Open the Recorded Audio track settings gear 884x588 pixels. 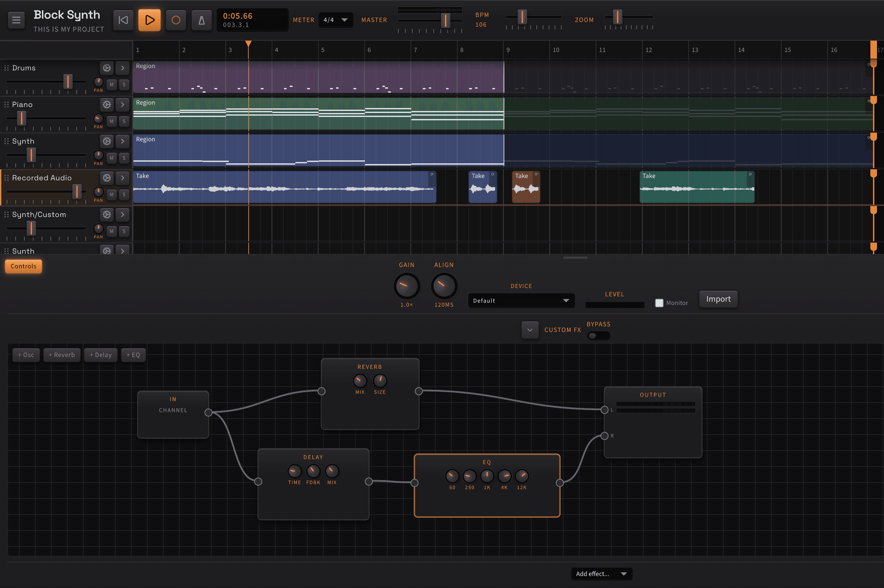click(107, 178)
